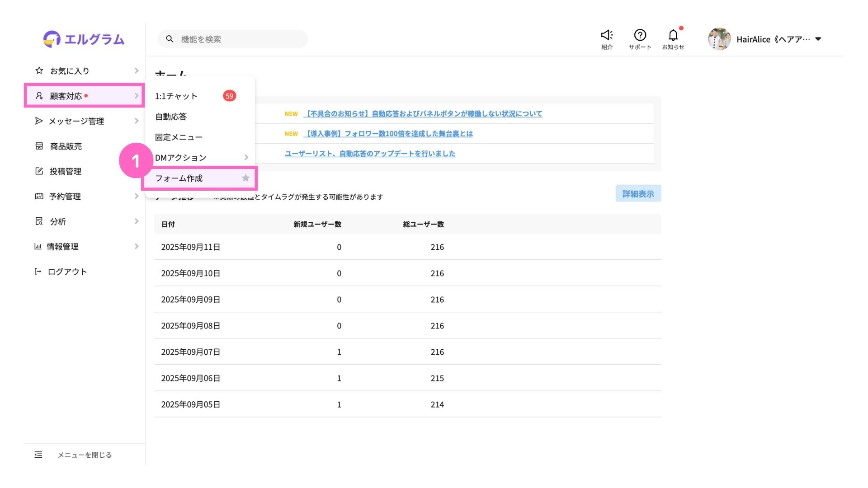Click the 商品販売 shop icon
This screenshot has width=868, height=488.
click(39, 146)
